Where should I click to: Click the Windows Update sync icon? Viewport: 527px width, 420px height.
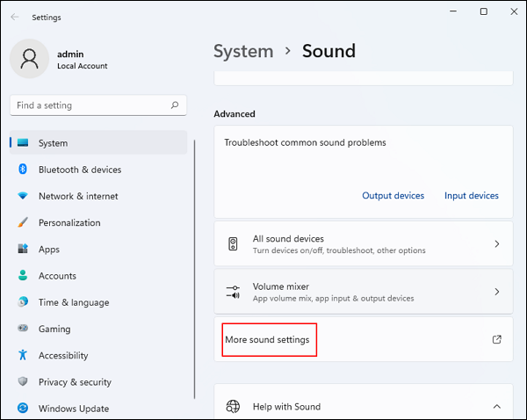point(22,409)
